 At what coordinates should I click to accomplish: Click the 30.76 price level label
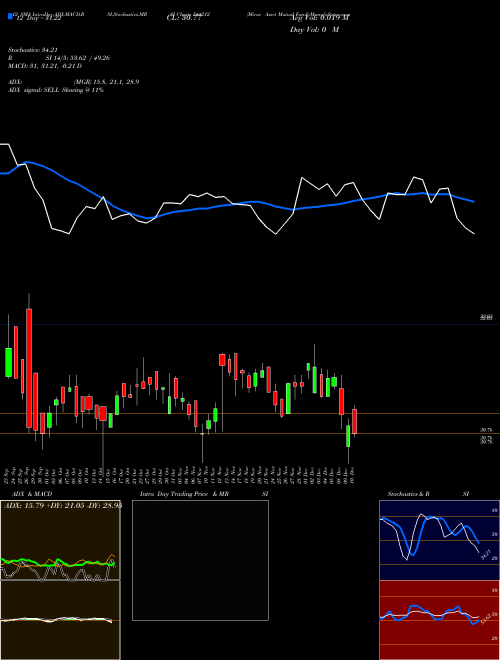(x=486, y=430)
